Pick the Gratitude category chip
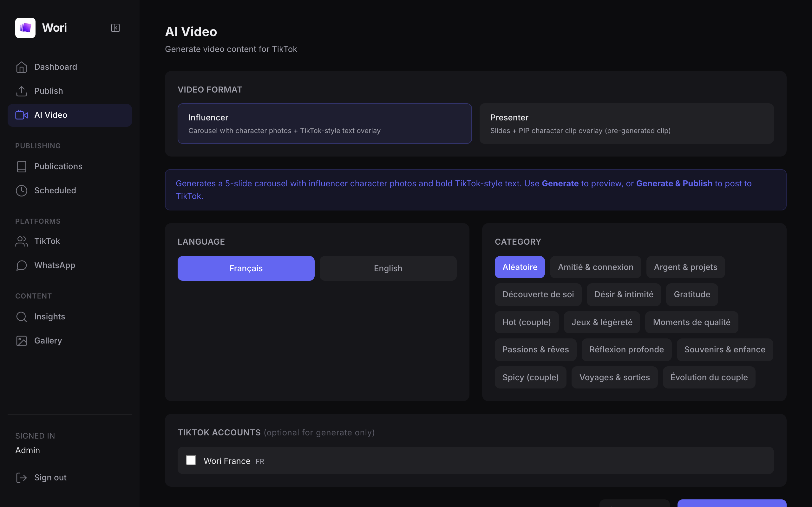 click(691, 294)
